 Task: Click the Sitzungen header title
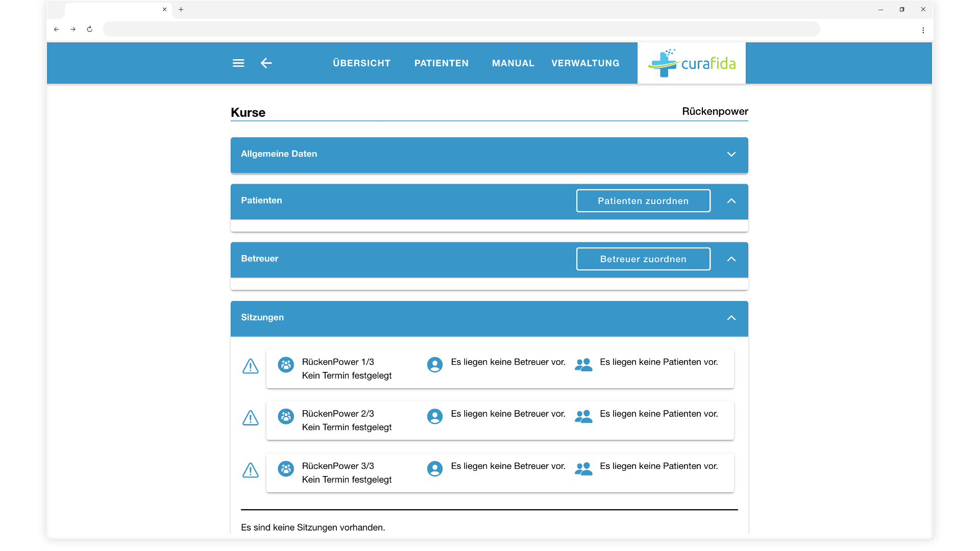point(262,317)
